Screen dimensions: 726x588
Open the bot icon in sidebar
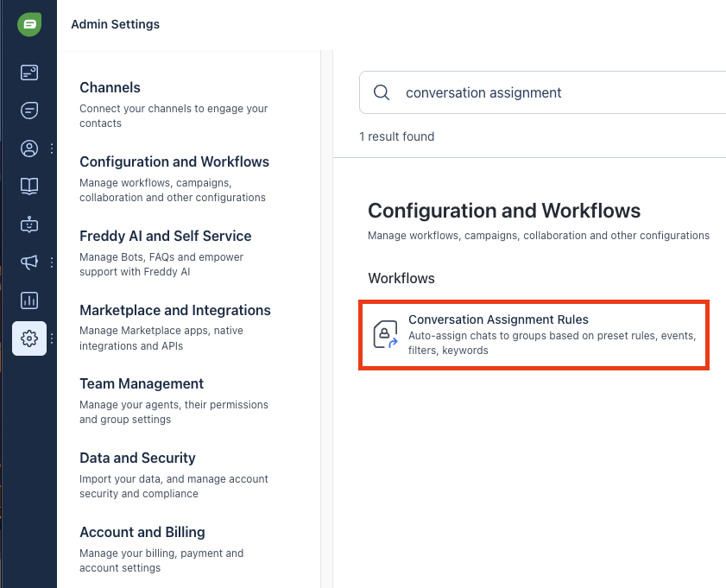[x=29, y=224]
